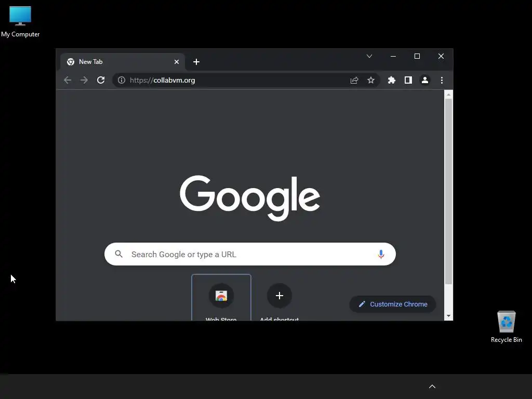
Task: Click the page scrollbar up arrow
Action: click(448, 95)
